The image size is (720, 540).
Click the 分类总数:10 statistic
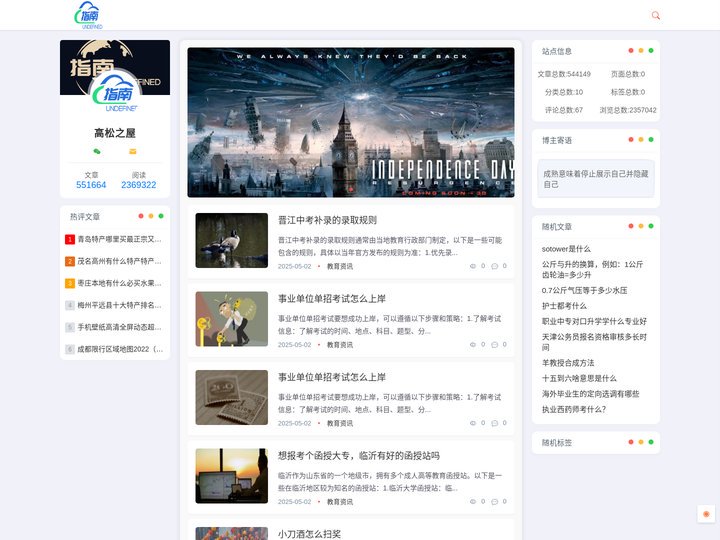(x=564, y=92)
